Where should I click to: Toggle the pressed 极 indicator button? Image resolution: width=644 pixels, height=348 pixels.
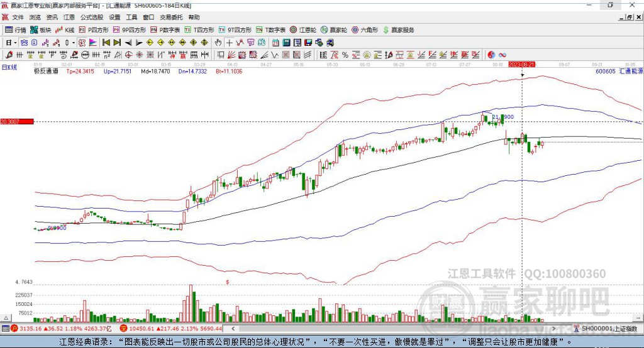coord(82,43)
